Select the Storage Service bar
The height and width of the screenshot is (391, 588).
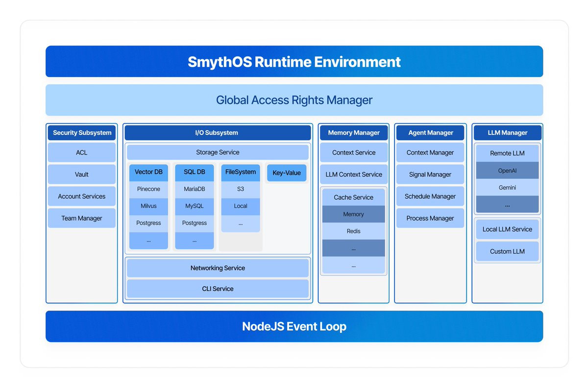[x=218, y=152]
